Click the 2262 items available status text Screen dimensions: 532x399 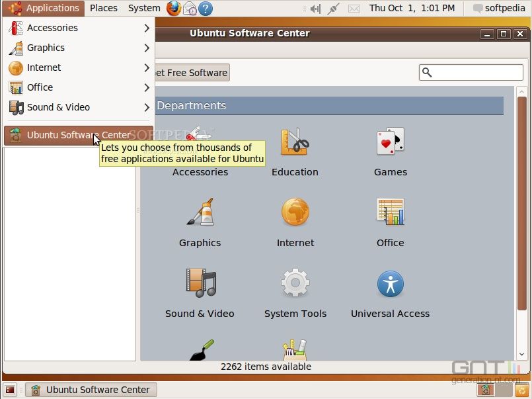(x=266, y=367)
